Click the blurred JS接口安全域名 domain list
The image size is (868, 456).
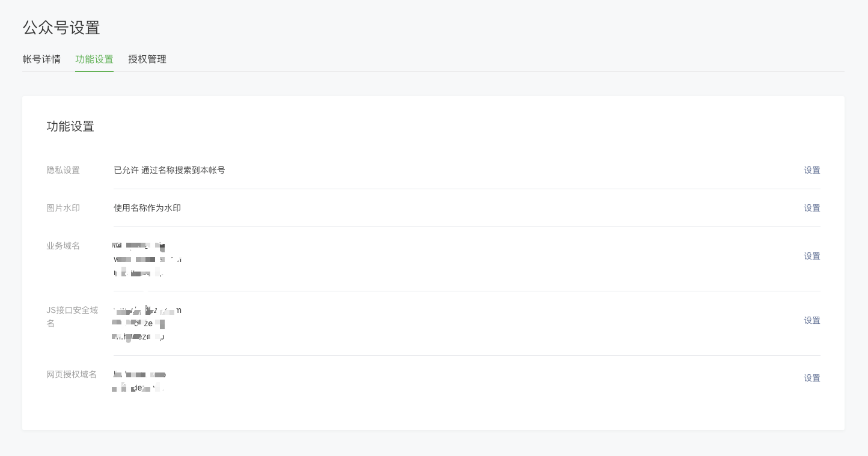pos(146,324)
